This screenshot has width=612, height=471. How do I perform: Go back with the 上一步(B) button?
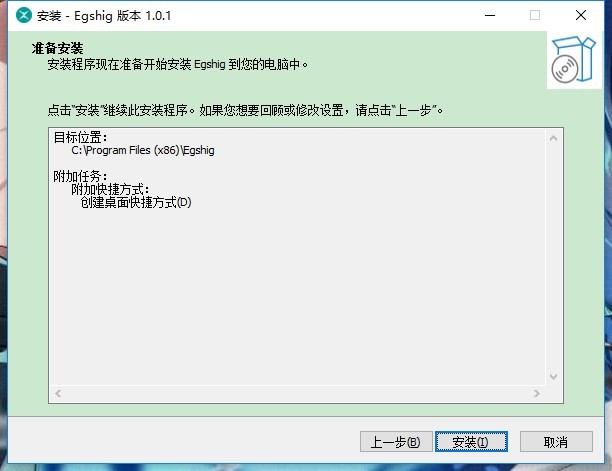396,442
